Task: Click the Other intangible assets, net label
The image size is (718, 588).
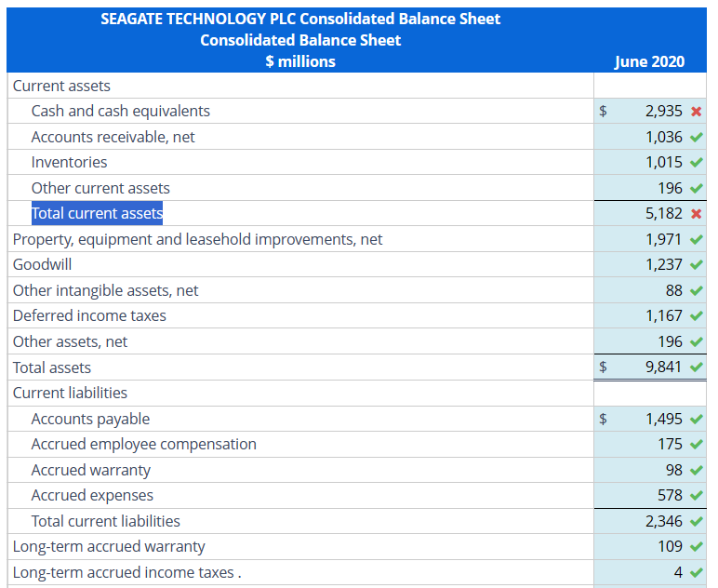Action: [x=105, y=291]
